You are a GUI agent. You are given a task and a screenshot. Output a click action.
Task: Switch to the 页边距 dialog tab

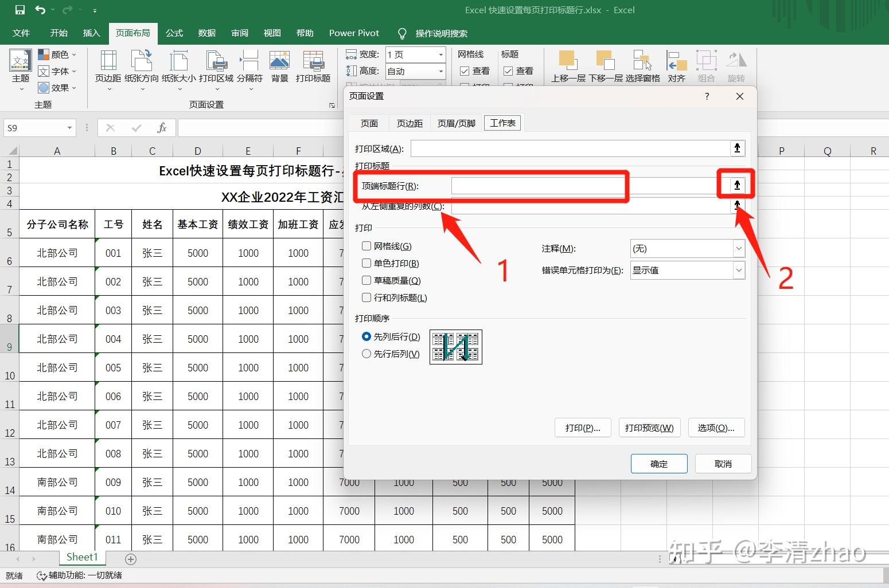click(410, 123)
